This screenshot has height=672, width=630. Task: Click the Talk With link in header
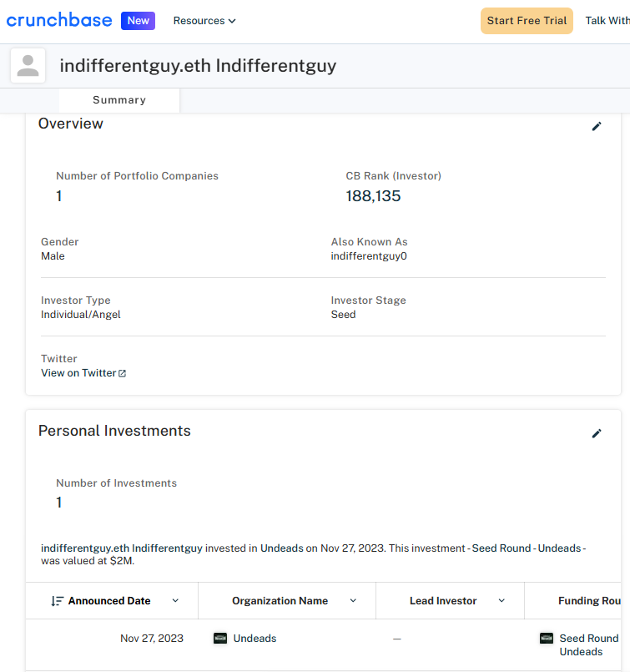point(607,21)
